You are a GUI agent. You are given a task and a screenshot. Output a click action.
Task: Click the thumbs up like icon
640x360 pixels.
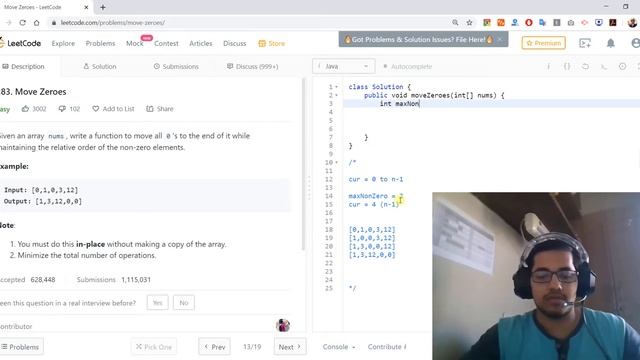(25, 109)
